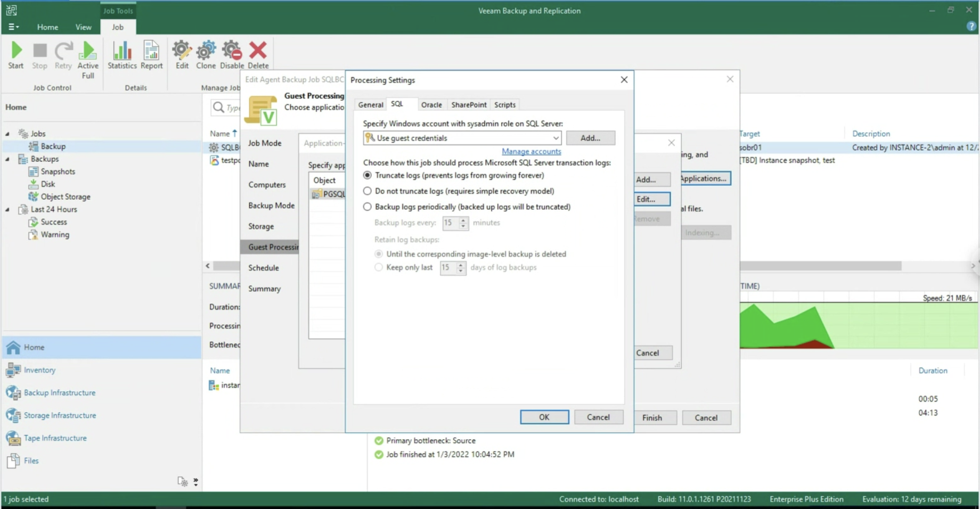Click the Stop job icon

point(39,55)
